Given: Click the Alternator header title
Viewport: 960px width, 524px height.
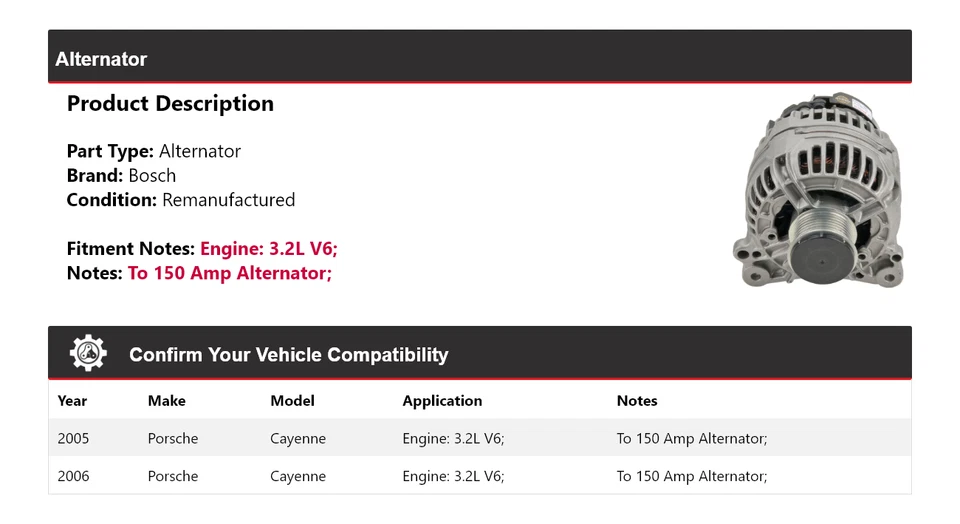Looking at the screenshot, I should coord(101,59).
